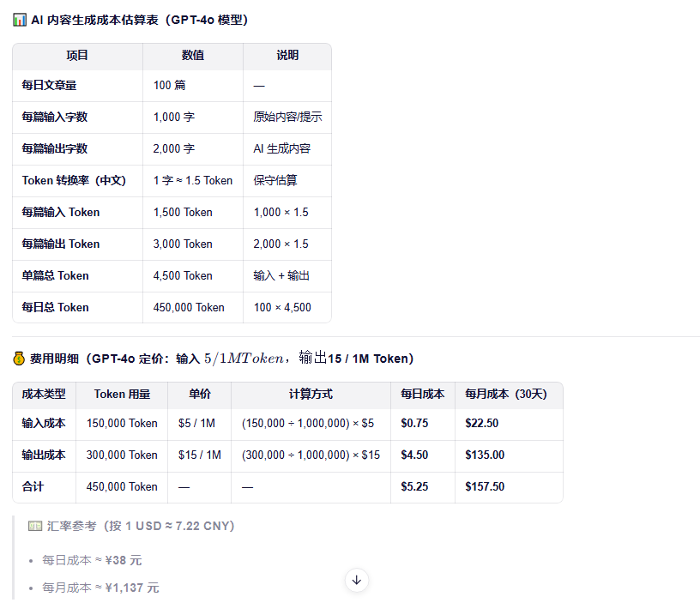Click the banknote emoji beside 汇率参考
The height and width of the screenshot is (615, 700).
tap(35, 526)
